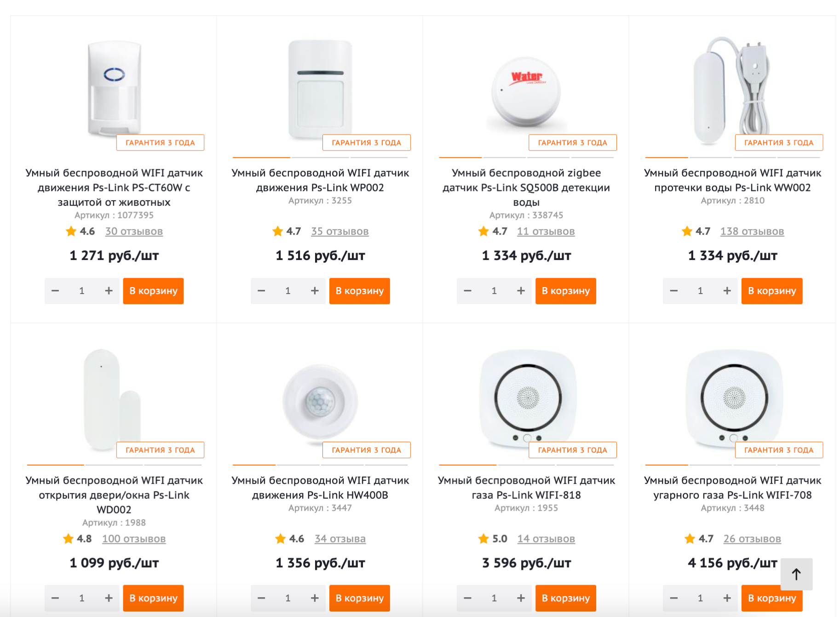Open the 138 отзывов reviews link
Viewport: 840px width, 617px height.
click(752, 231)
